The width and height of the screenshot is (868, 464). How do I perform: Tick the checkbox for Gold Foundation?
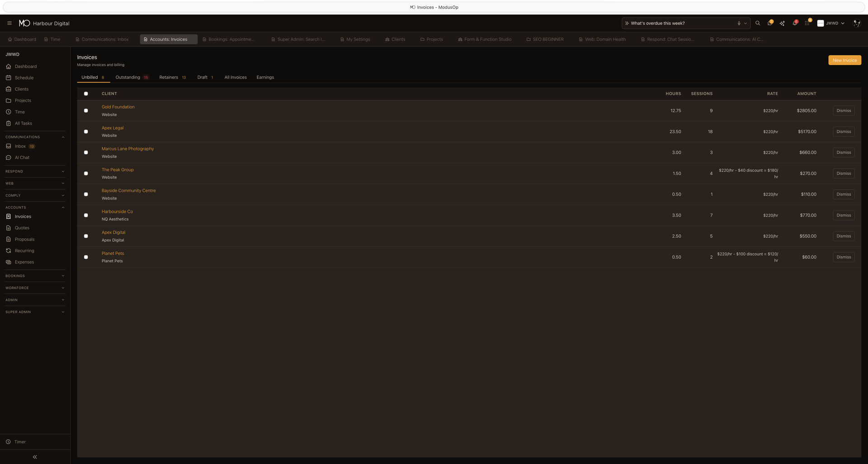(86, 111)
